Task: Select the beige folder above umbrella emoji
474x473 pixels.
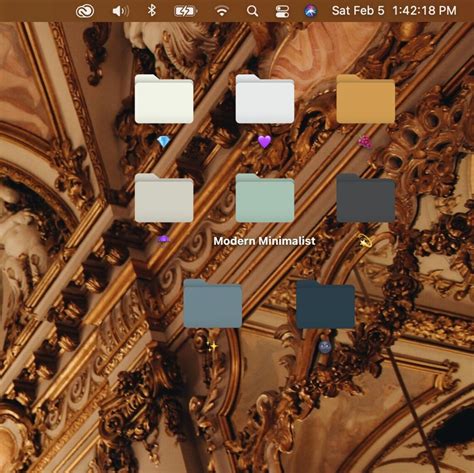Action: point(164,198)
